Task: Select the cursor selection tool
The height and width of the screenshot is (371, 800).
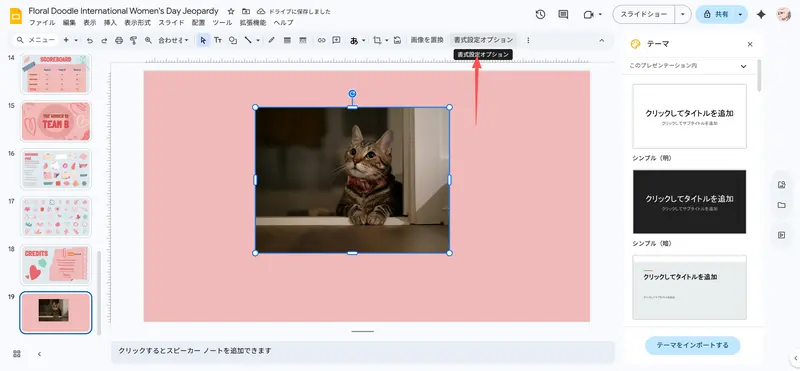Action: (204, 40)
